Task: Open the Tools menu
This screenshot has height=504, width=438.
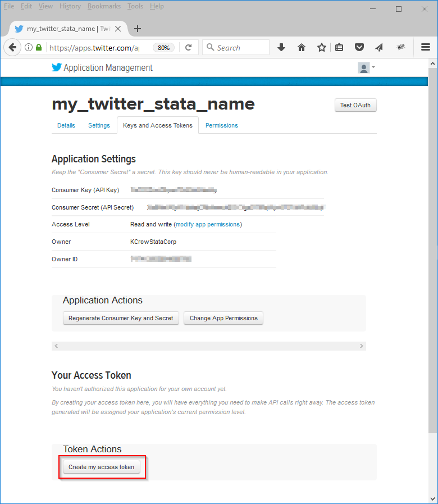Action: pyautogui.click(x=135, y=6)
